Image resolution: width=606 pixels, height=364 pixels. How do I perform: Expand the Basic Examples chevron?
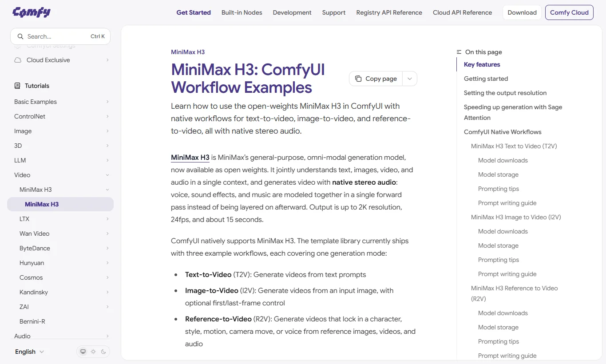tap(107, 102)
